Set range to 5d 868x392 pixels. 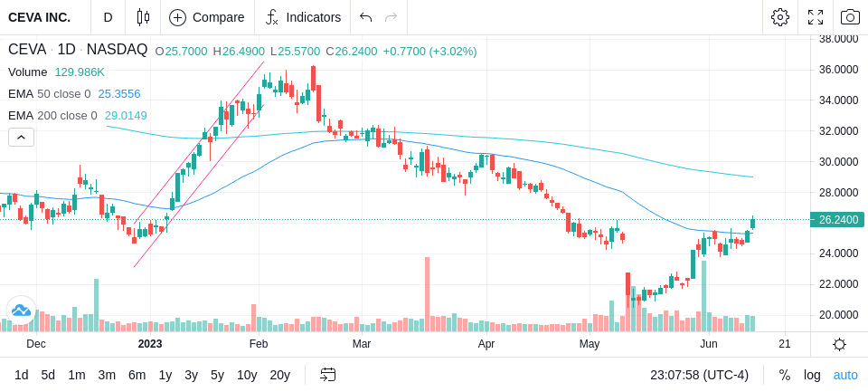(x=48, y=376)
